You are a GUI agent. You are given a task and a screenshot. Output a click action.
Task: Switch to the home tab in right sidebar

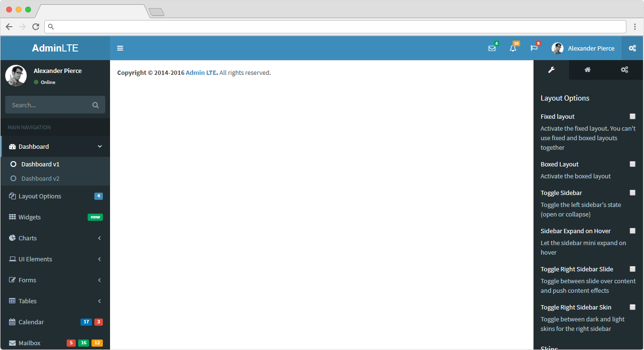pos(587,70)
